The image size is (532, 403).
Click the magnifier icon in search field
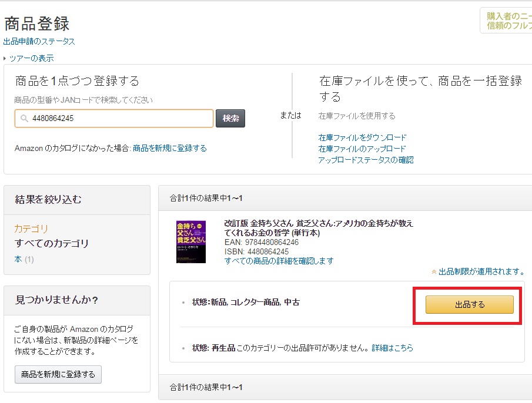click(24, 118)
